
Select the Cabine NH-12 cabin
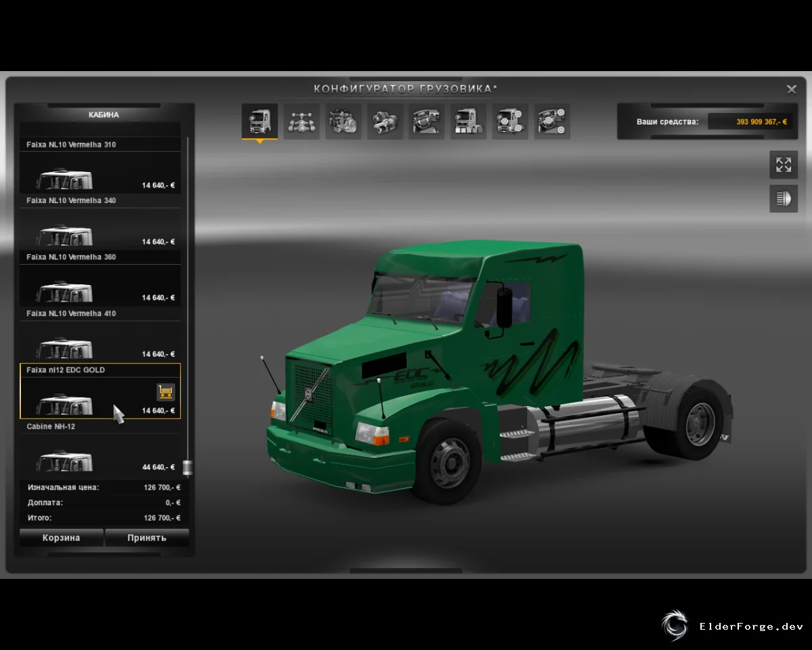(101, 448)
